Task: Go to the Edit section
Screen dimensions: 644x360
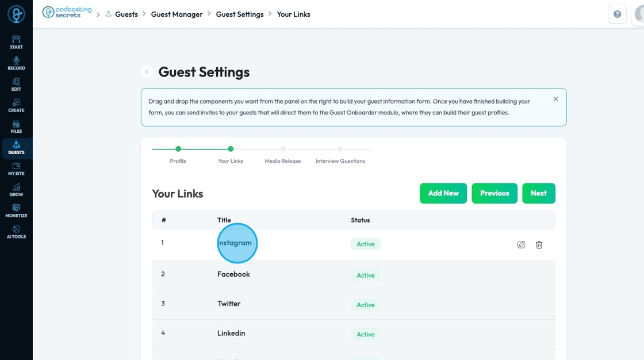Action: 16,85
